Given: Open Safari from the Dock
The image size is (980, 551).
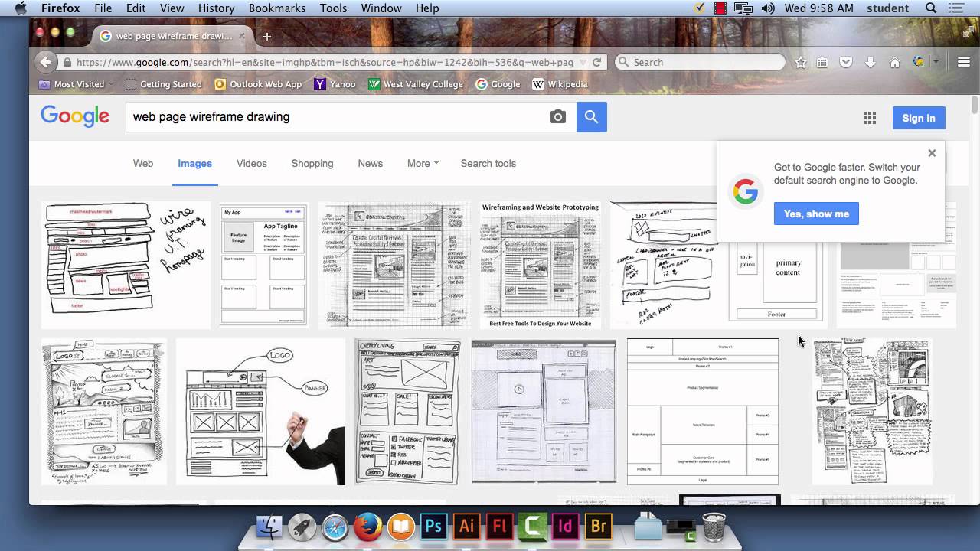Looking at the screenshot, I should click(x=335, y=527).
